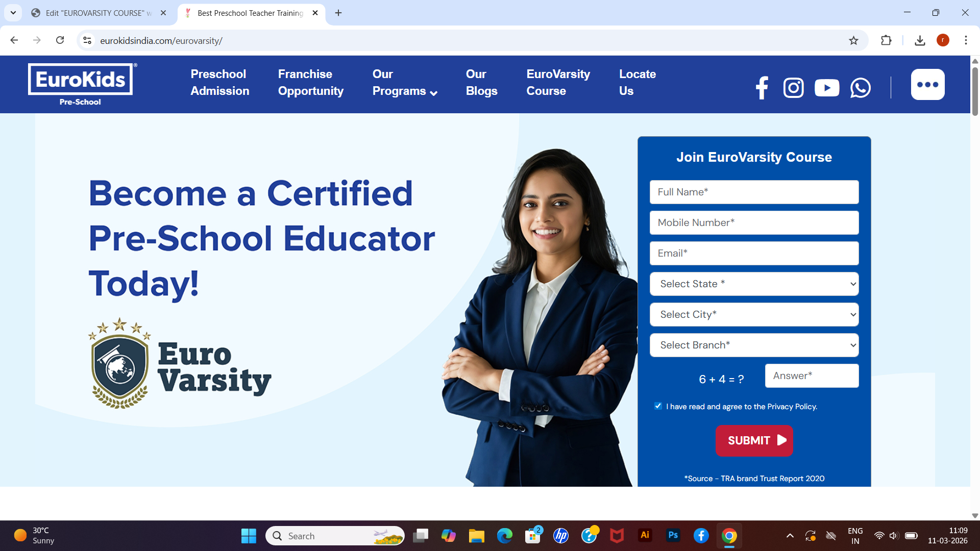The image size is (980, 551).
Task: Open the Instagram icon in header
Action: (793, 88)
